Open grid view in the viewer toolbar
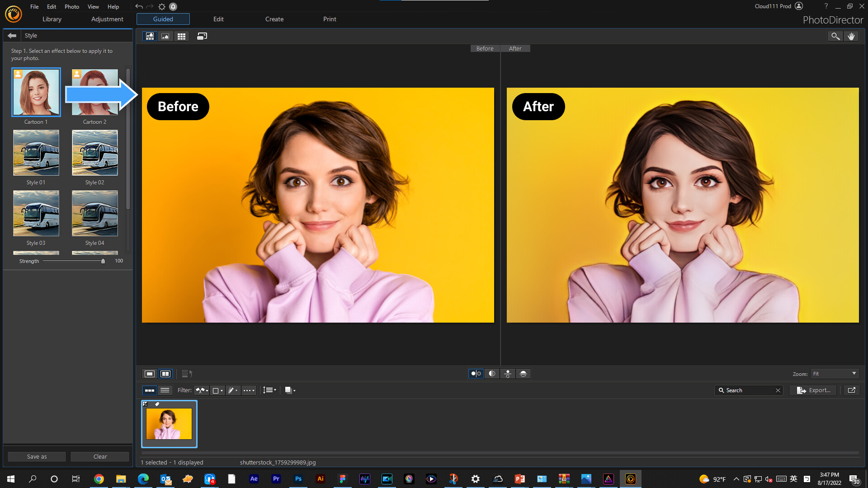 pos(181,36)
